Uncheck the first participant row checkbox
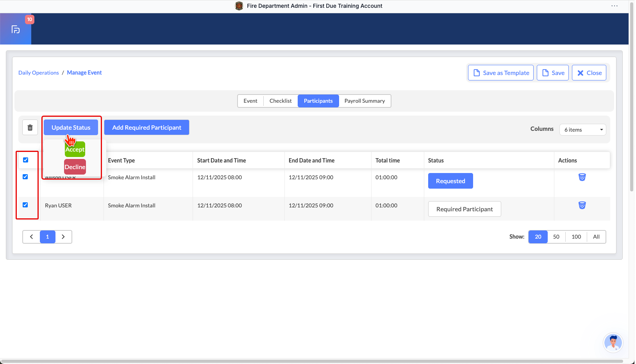 click(x=25, y=177)
